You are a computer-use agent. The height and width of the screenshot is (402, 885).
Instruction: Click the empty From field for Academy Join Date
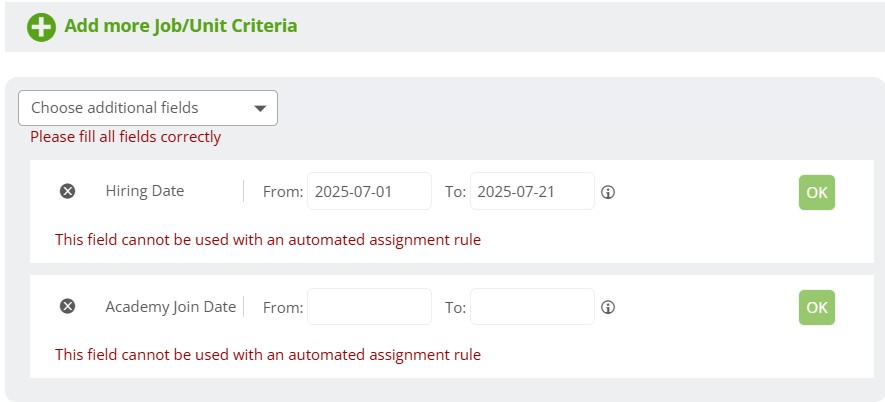(x=369, y=307)
